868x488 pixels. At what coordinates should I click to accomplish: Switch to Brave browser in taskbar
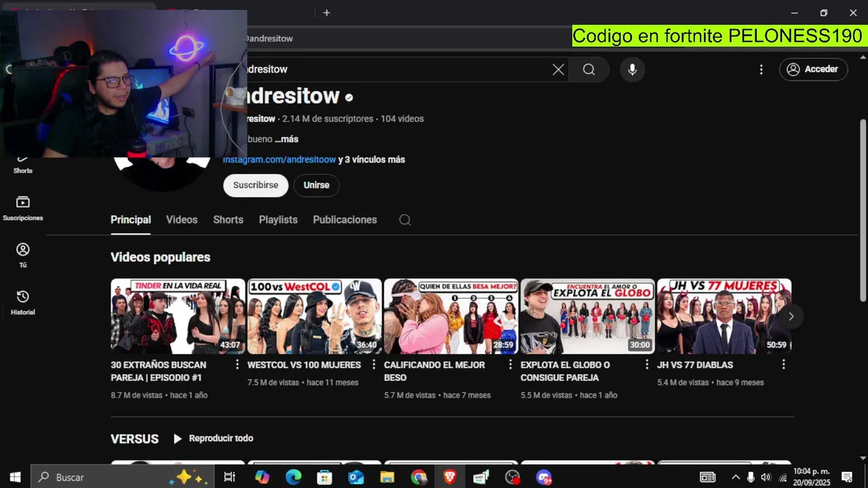click(450, 477)
